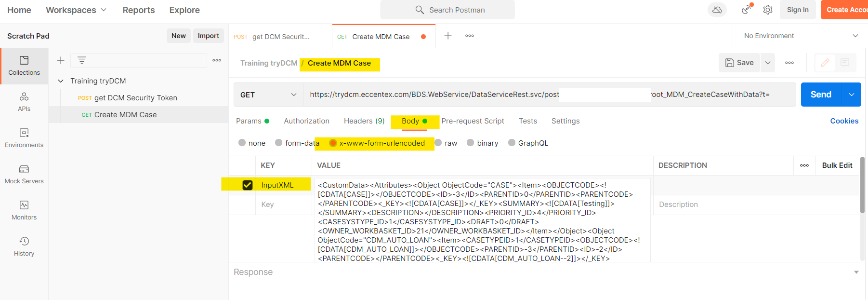Open the comments icon beside pencil
Image resolution: width=868 pixels, height=300 pixels.
(845, 63)
